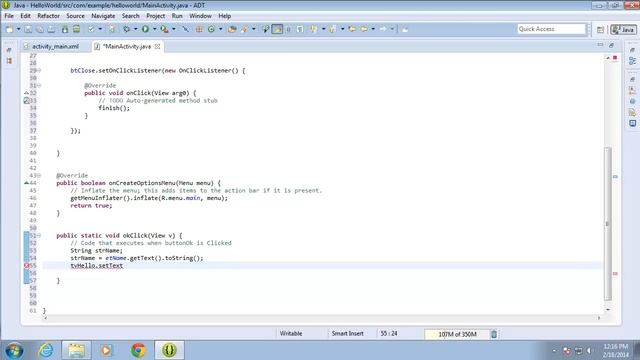
Task: Close the MainActivity.java editor tab
Action: [x=157, y=47]
